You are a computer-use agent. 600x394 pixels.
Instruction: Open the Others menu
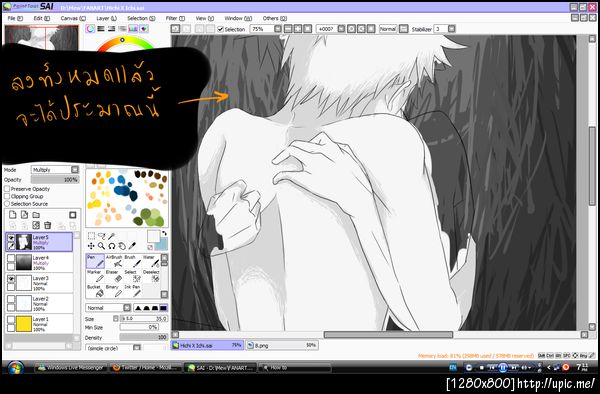[x=275, y=18]
